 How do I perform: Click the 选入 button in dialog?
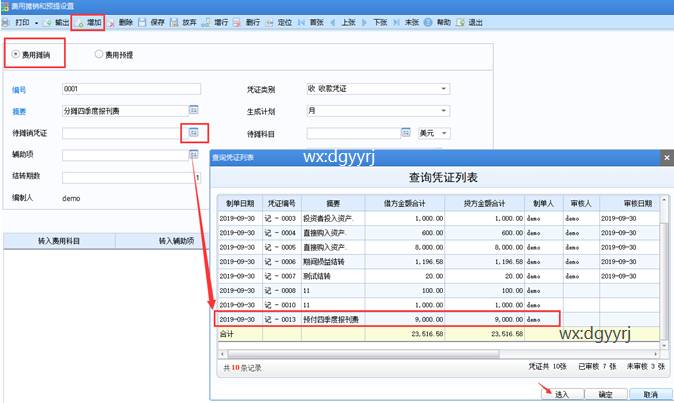(x=561, y=394)
